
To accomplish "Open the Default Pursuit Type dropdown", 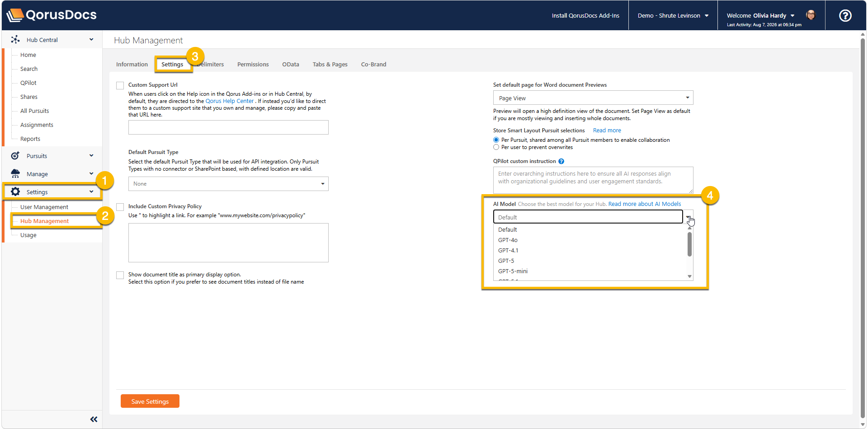I will [x=228, y=184].
